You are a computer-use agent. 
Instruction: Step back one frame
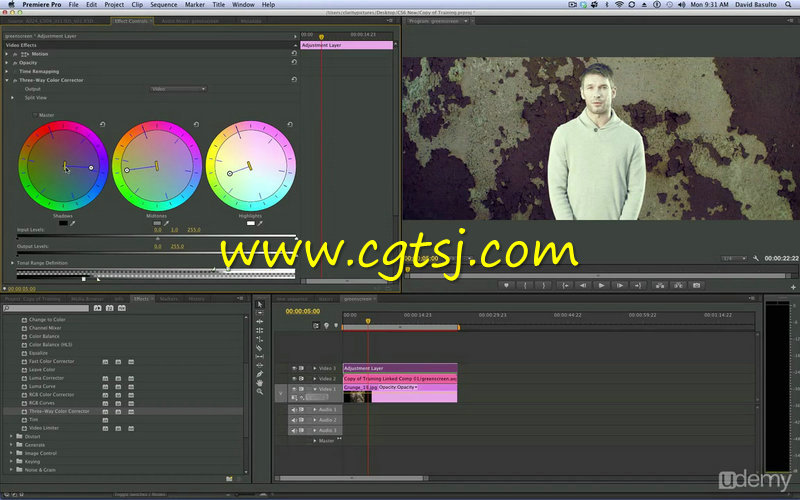583,285
